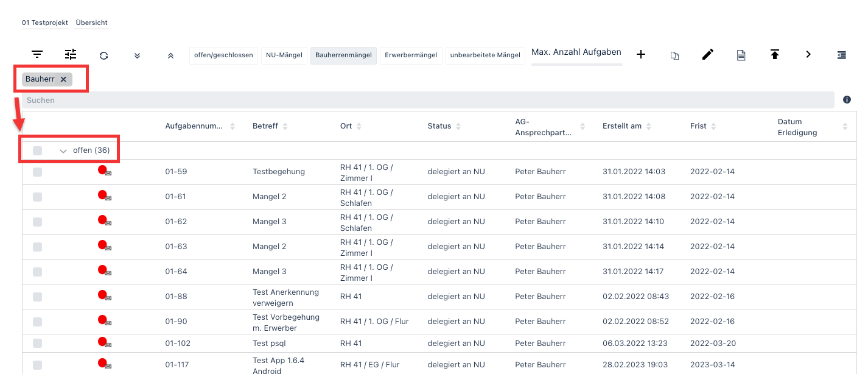Open the filter icon in toolbar
Image resolution: width=868 pixels, height=374 pixels.
click(37, 55)
